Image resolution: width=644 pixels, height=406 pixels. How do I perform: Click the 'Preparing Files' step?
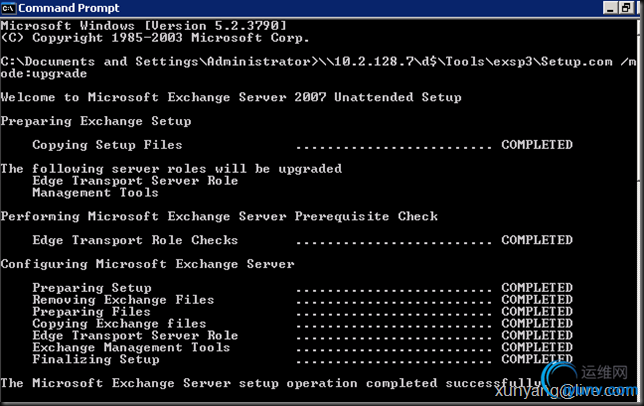coord(92,312)
